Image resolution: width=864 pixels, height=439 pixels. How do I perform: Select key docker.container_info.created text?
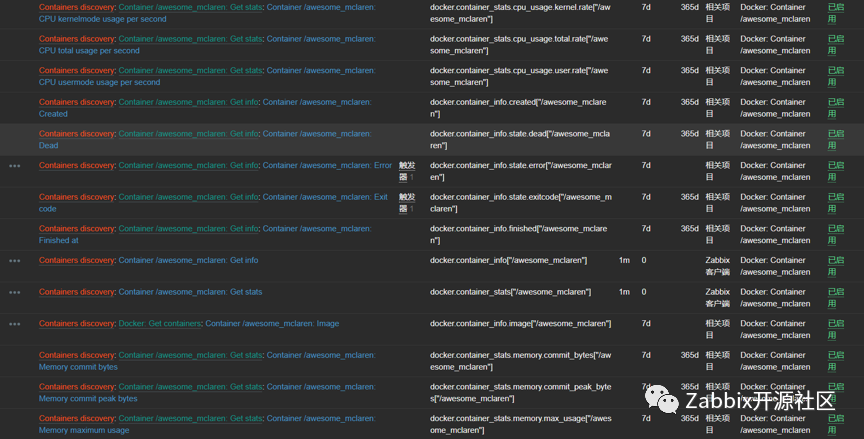518,108
